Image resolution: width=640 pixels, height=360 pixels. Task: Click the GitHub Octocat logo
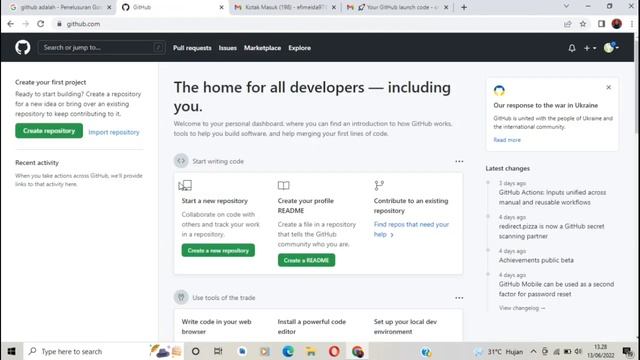(23, 48)
